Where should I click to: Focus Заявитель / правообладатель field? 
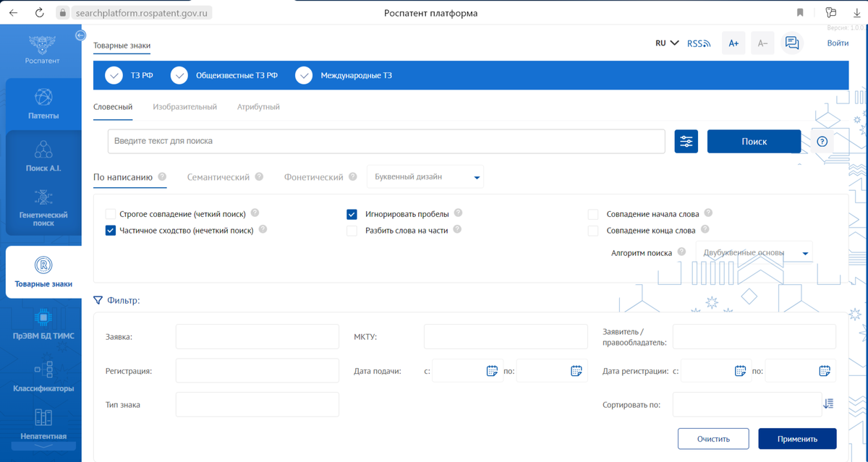[754, 337]
